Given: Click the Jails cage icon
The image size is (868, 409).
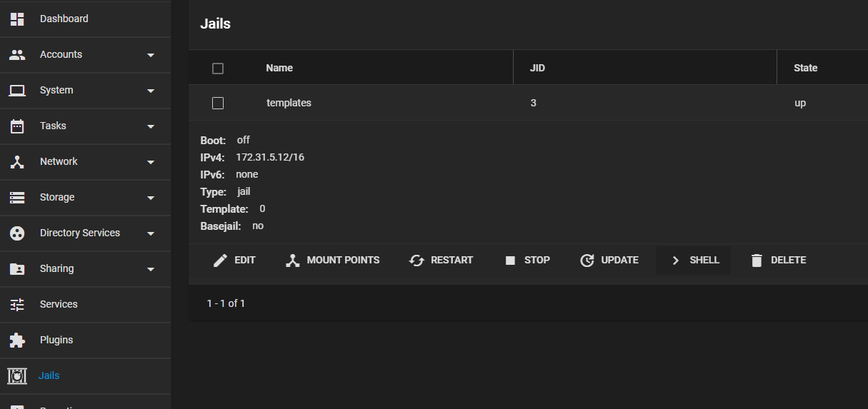Looking at the screenshot, I should 17,375.
